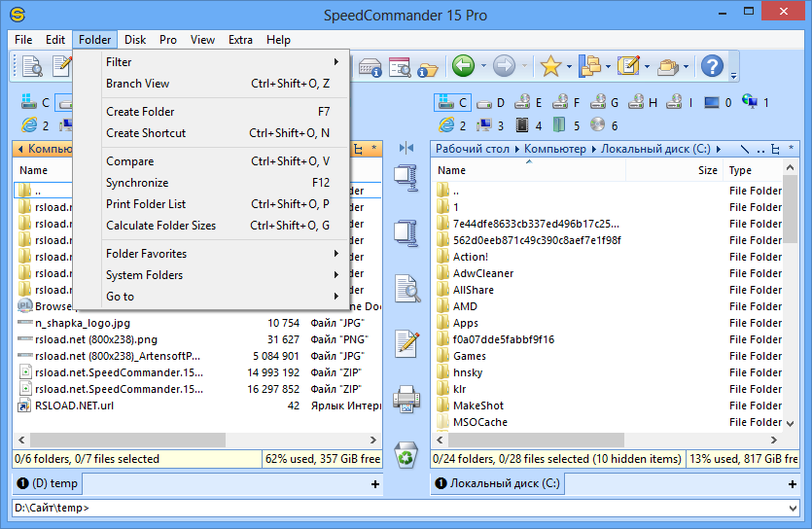Open the Disk menu
Screen dimensions: 812x529
pos(135,40)
